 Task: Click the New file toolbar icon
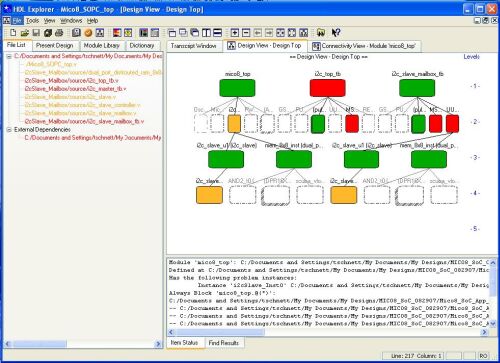[13, 33]
